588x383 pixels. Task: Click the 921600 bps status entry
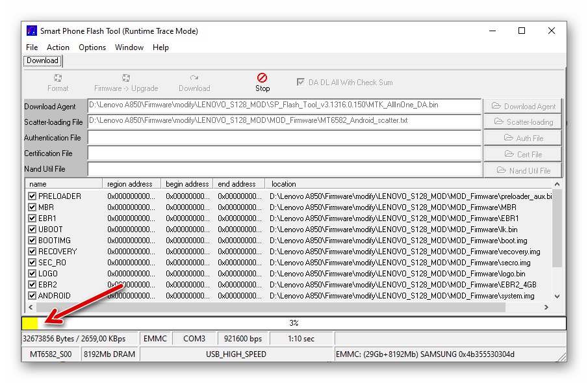tap(243, 339)
